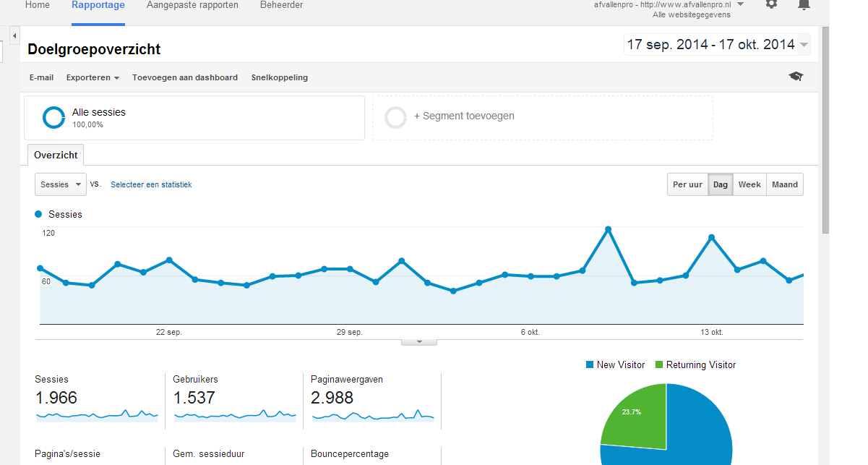Click the Sessies 1.966 sparkline
This screenshot has width=868, height=465.
pyautogui.click(x=97, y=415)
